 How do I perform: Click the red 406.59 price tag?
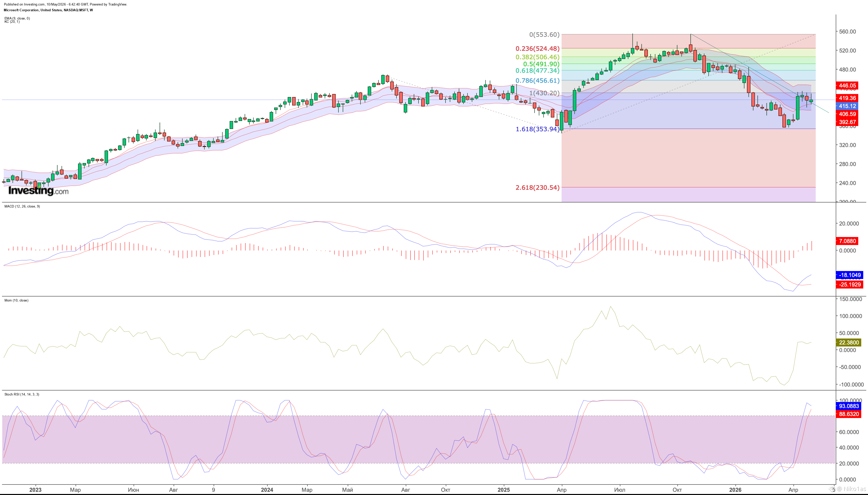(847, 114)
